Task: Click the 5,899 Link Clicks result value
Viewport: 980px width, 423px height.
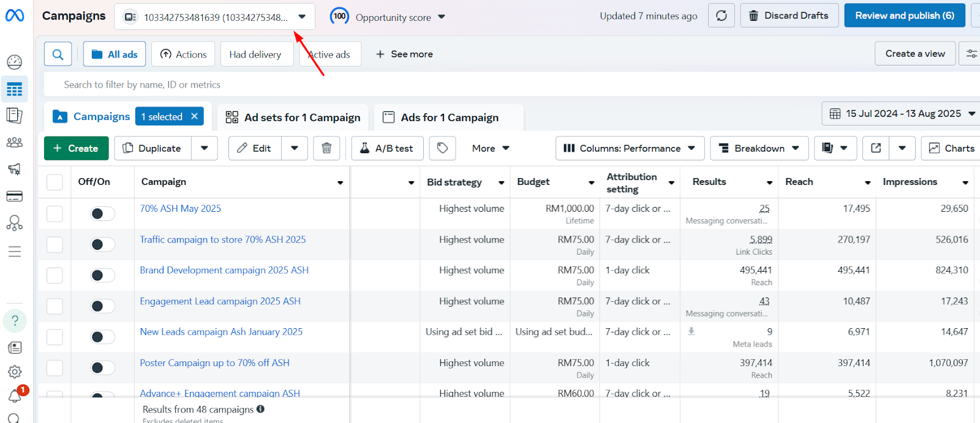Action: [761, 240]
